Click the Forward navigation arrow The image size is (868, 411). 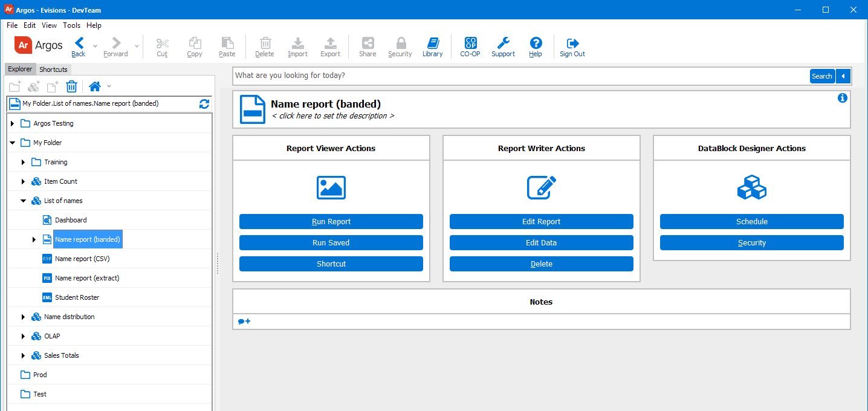116,43
